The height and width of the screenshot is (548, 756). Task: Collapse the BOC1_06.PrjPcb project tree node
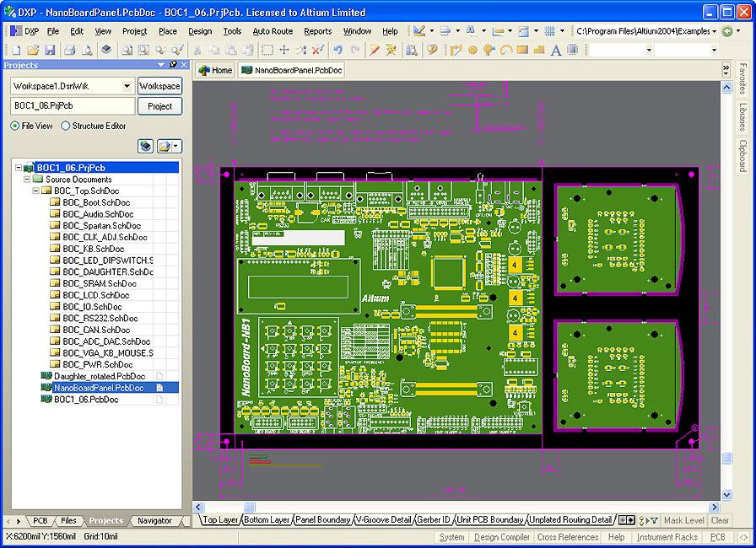click(19, 168)
